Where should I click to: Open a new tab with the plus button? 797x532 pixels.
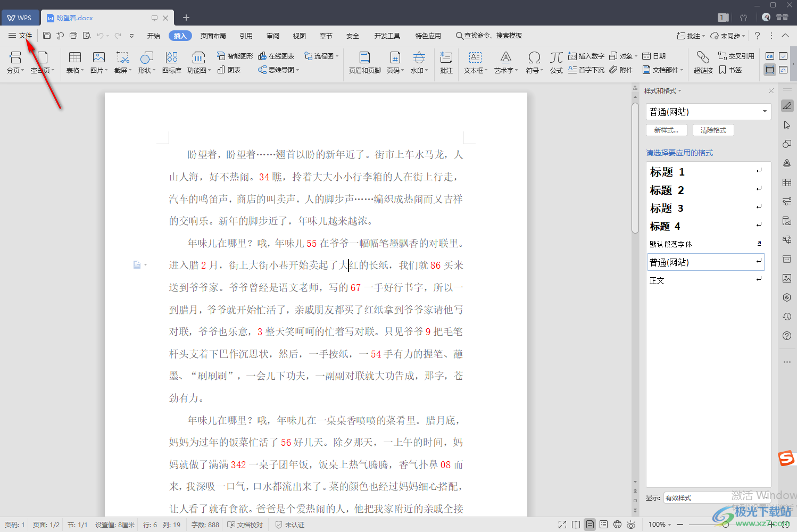pos(186,18)
